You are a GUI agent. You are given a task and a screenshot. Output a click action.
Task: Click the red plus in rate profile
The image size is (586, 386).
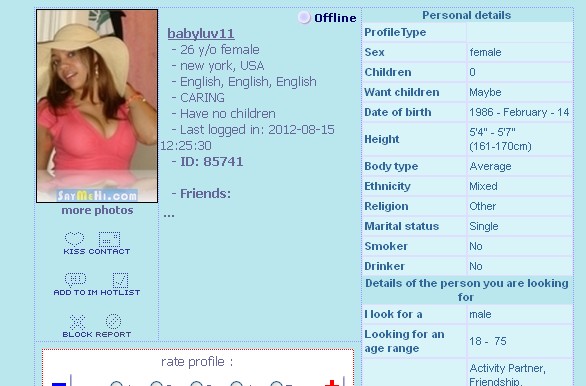tap(332, 383)
